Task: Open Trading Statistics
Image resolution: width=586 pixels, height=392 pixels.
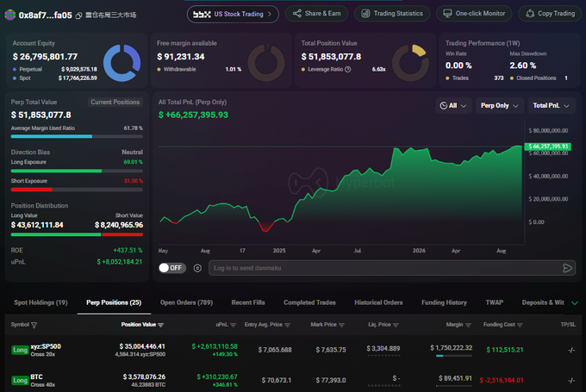Action: [392, 14]
